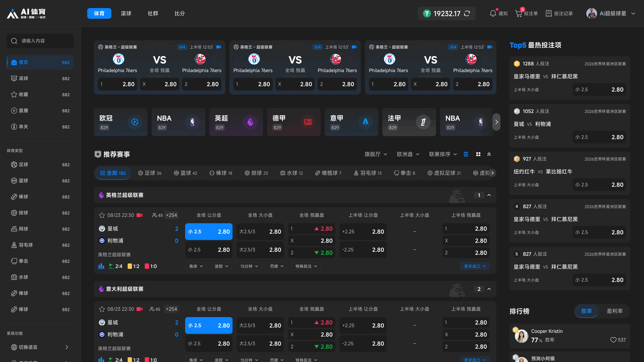
Task: Click the 请输入内容 search field
Action: pyautogui.click(x=40, y=41)
